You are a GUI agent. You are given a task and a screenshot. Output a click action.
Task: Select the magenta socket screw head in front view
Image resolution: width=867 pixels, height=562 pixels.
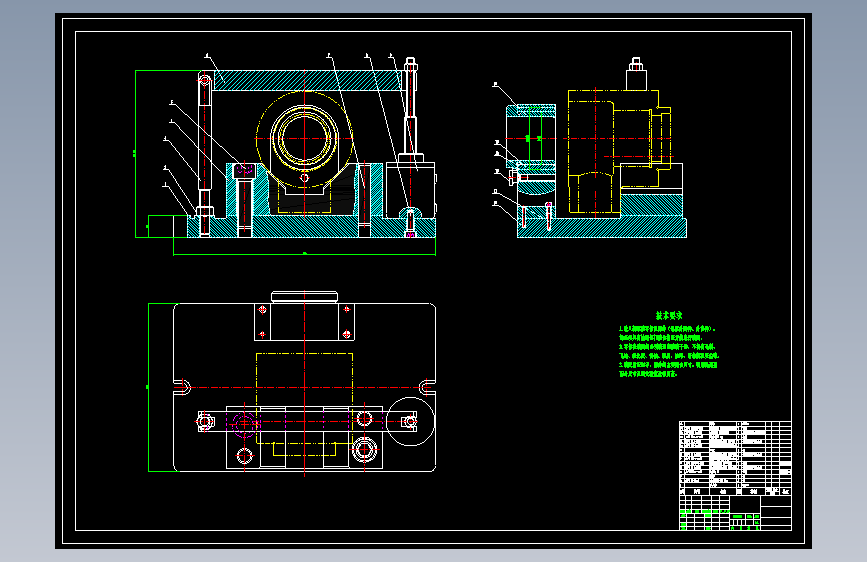coord(244,170)
